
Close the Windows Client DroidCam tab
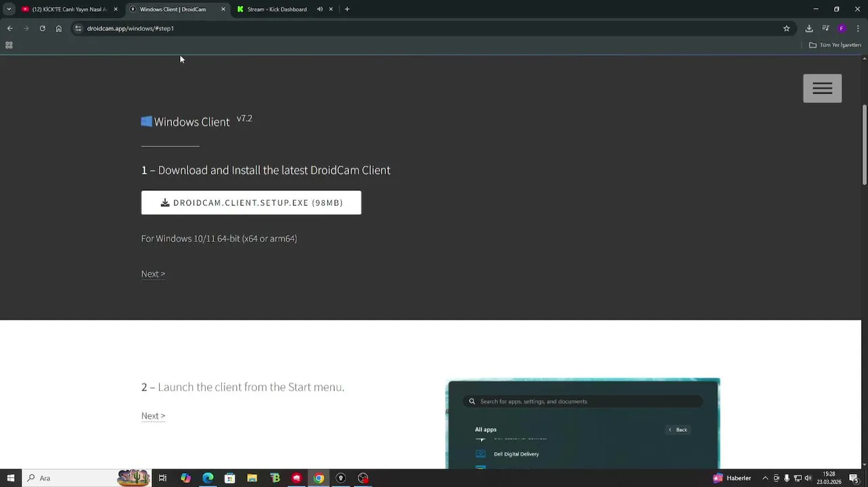point(223,9)
